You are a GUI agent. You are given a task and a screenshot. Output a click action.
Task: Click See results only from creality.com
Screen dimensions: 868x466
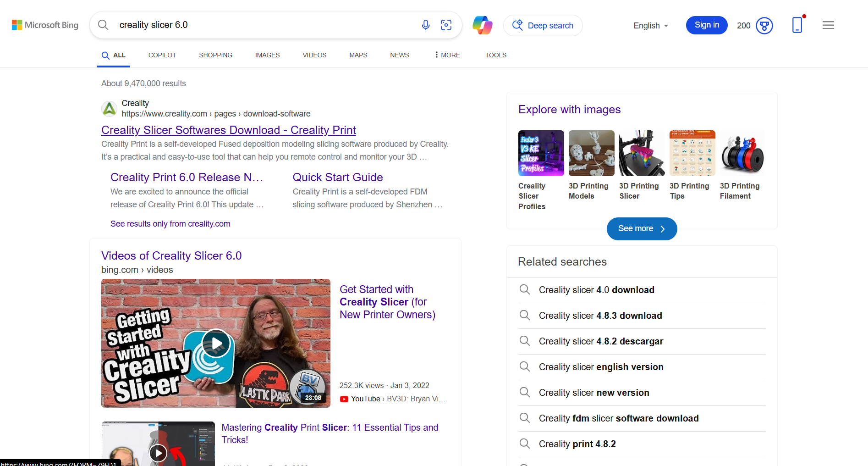click(170, 224)
